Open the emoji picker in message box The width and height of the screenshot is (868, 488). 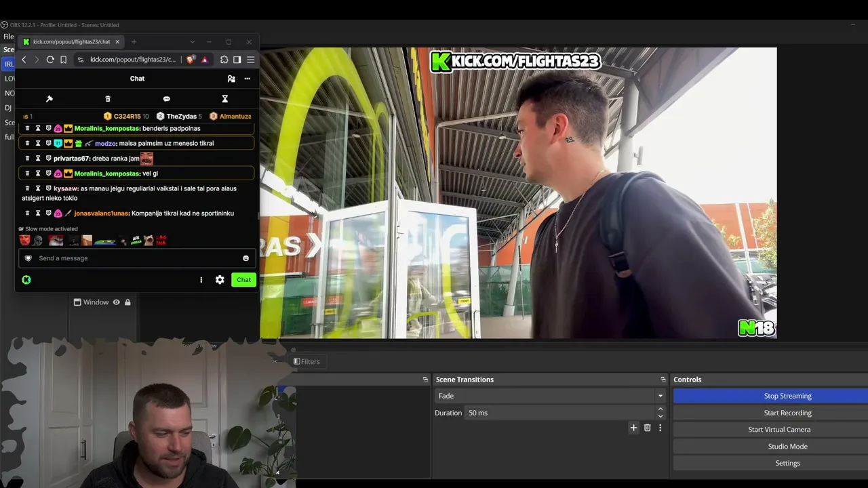[245, 258]
